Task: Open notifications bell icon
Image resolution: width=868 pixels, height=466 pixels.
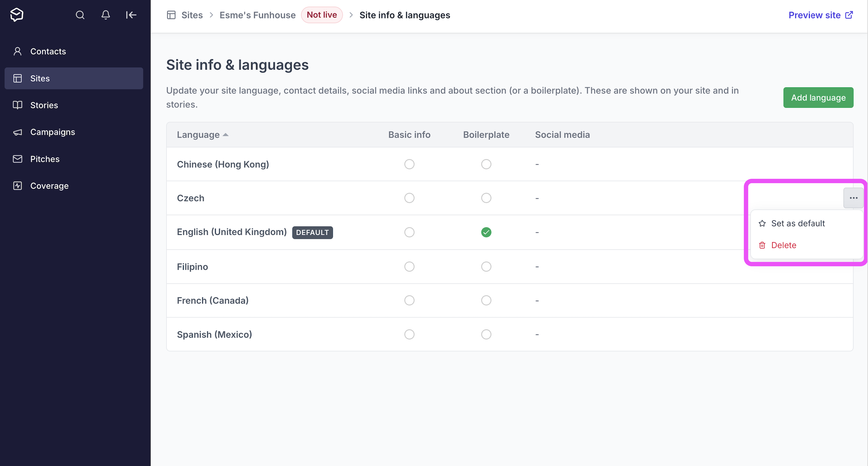Action: [105, 15]
